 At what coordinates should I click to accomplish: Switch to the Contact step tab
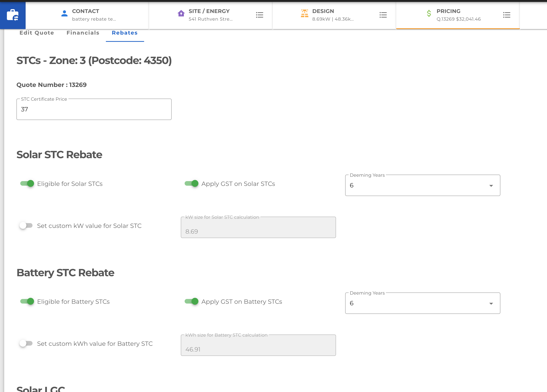[x=87, y=15]
